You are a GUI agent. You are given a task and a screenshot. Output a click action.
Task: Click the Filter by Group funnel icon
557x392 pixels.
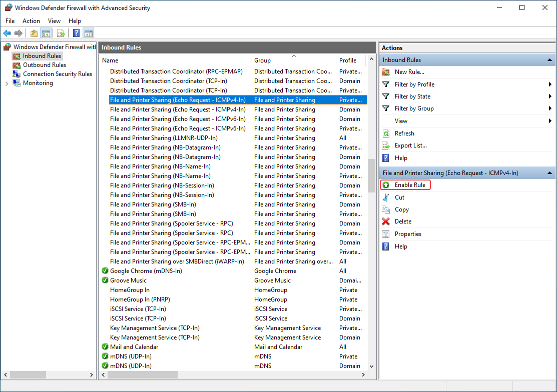coord(386,108)
